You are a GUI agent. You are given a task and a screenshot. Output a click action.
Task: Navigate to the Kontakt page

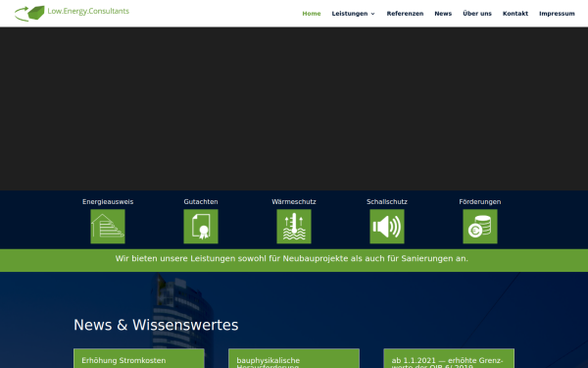[x=515, y=14]
